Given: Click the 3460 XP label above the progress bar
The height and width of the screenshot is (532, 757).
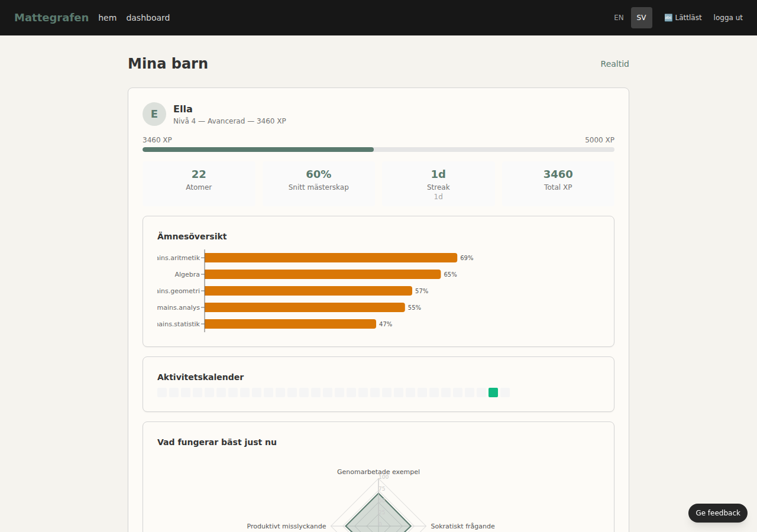Looking at the screenshot, I should pos(157,140).
